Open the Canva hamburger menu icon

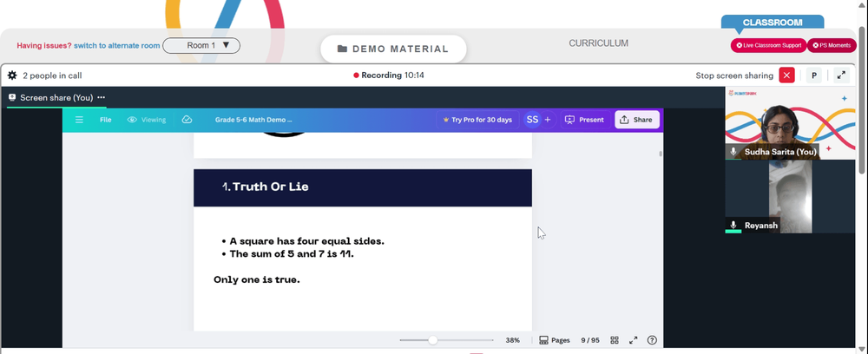[x=79, y=120]
